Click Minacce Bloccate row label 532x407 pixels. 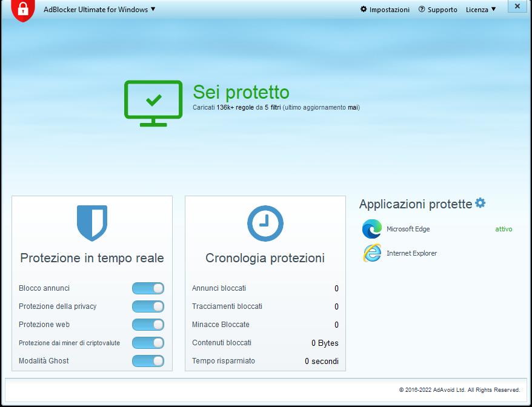(x=221, y=325)
